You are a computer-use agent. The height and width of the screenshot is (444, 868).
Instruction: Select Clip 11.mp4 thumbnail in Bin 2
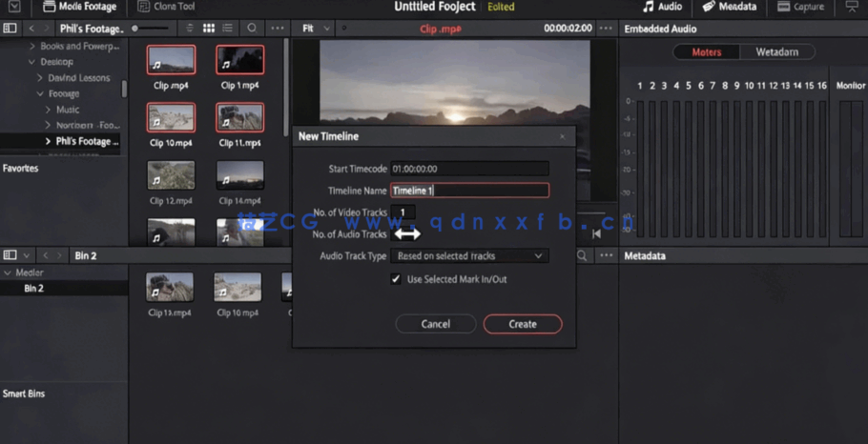pos(170,287)
